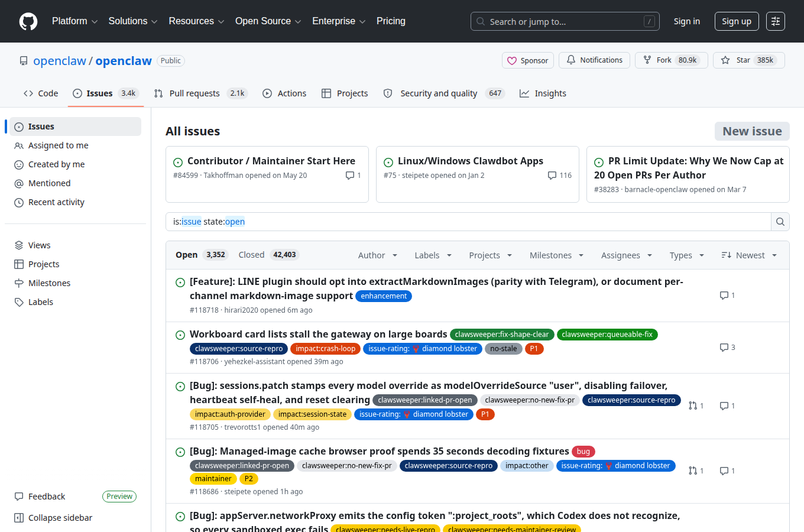Viewport: 804px width, 532px height.
Task: Click the search magnifier beside the issue filter
Action: tap(780, 222)
